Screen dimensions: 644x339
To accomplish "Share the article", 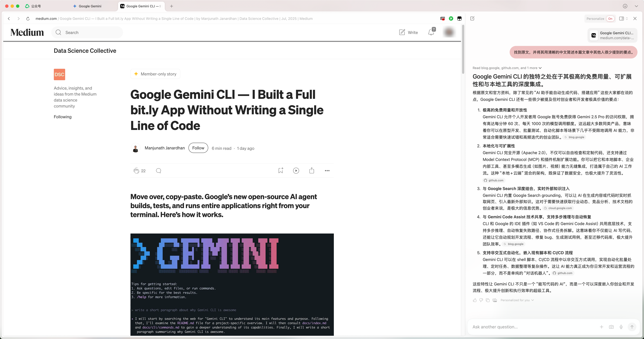I will click(312, 170).
